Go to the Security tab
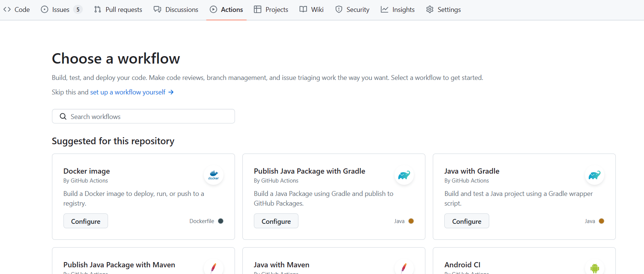Screen dimensions: 644x274 [x=352, y=10]
